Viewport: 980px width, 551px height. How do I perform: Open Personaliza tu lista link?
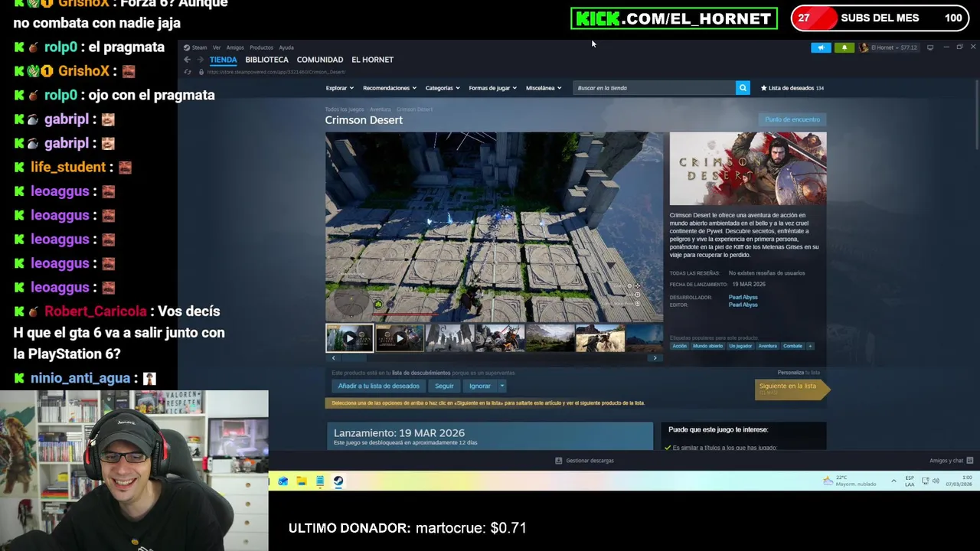click(799, 373)
